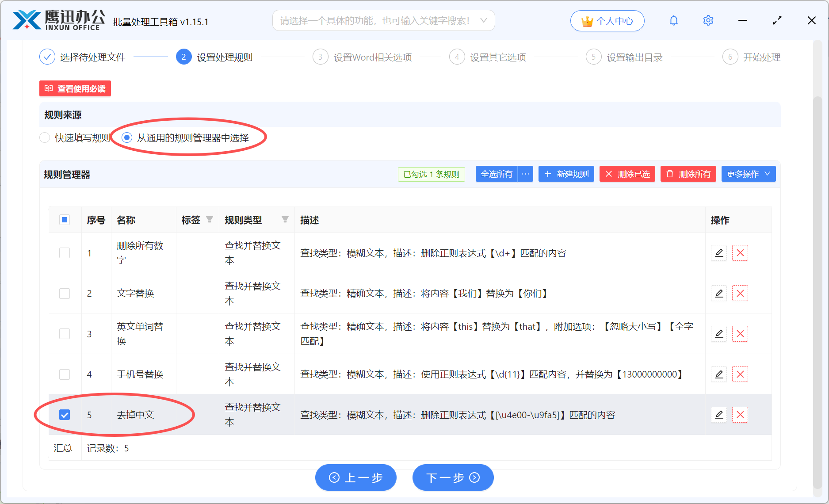Click the 删除已选 button
Viewport: 829px width, 504px height.
coord(627,174)
